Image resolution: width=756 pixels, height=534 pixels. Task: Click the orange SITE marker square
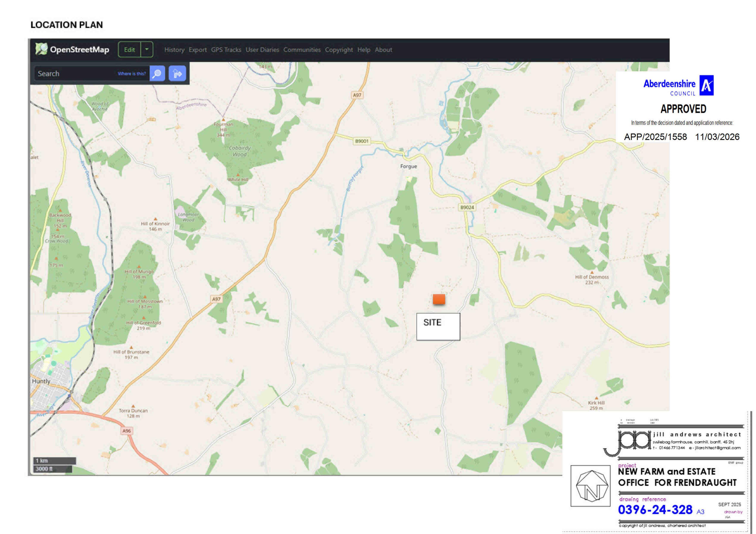coord(439,299)
